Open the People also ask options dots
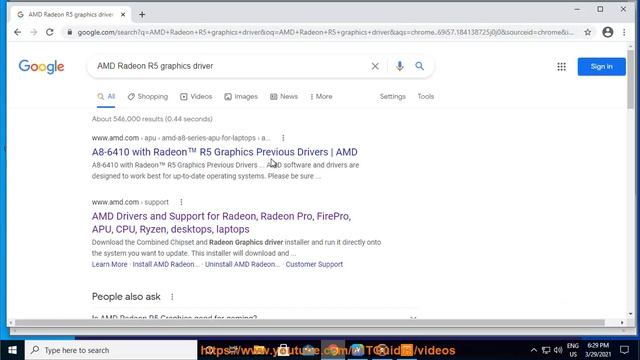This screenshot has width=640, height=360. tap(172, 297)
